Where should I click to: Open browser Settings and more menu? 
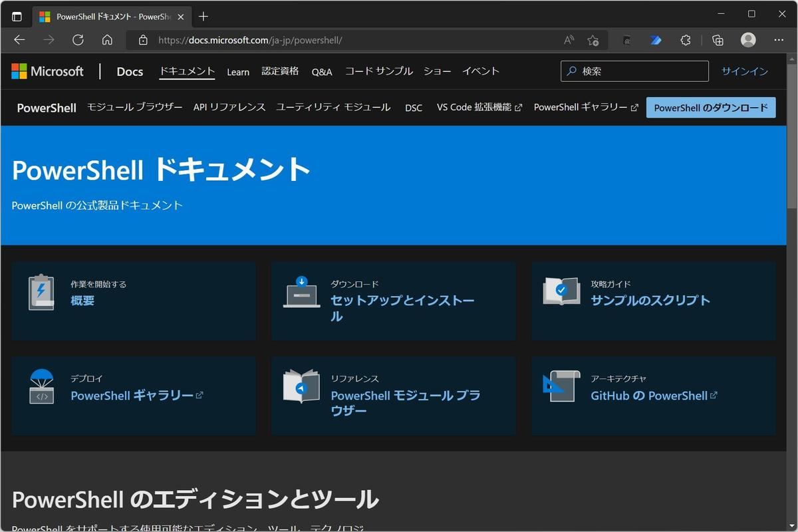pos(780,40)
